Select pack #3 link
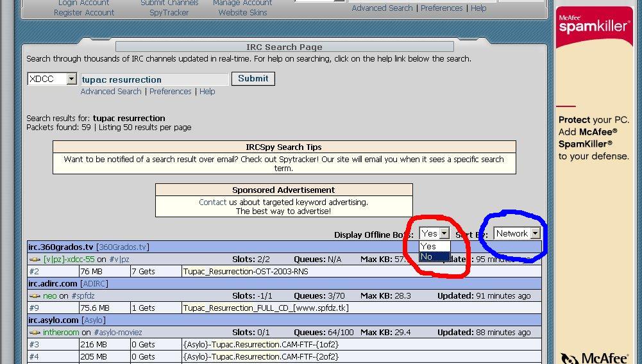 34,345
